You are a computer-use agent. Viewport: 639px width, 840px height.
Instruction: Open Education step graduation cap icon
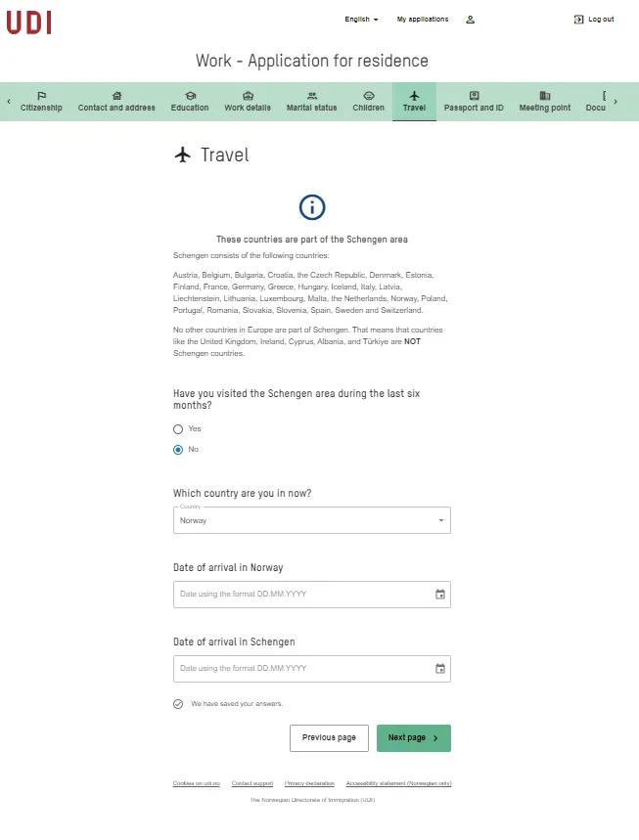click(190, 96)
